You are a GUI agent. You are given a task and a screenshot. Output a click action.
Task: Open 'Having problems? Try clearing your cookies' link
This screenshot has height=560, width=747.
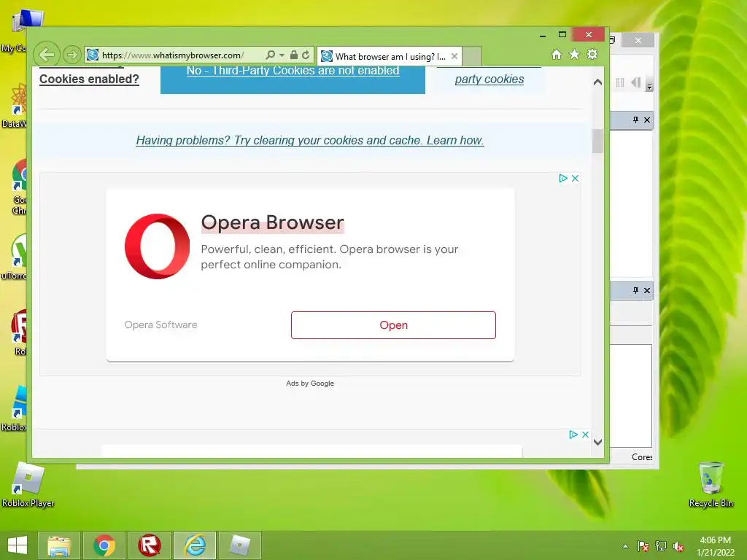coord(309,141)
